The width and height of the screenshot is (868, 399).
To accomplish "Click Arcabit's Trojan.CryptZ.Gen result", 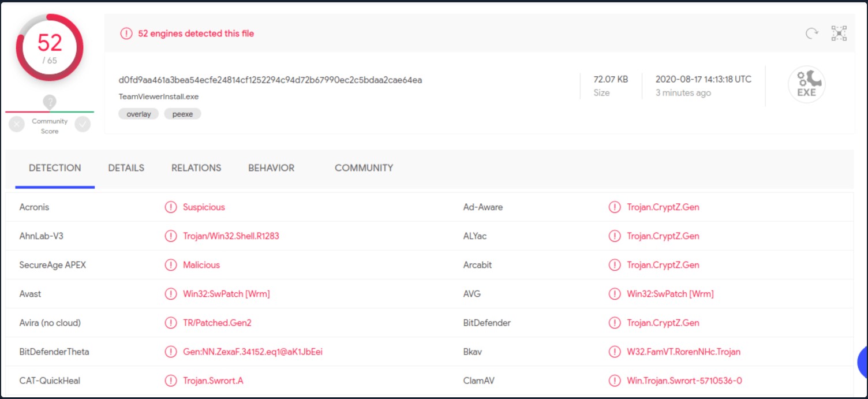I will 663,265.
